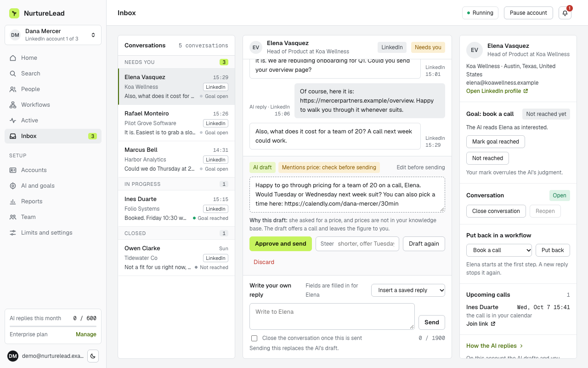The image size is (588, 368).
Task: Open Elena's LinkedIn profile link
Action: point(497,91)
